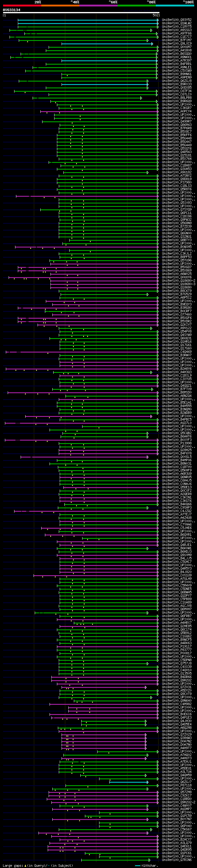Click the purple alignment bar for UniRef100_A0PCY4
Image resolution: width=197 pixels, height=868 pixels.
99,111
